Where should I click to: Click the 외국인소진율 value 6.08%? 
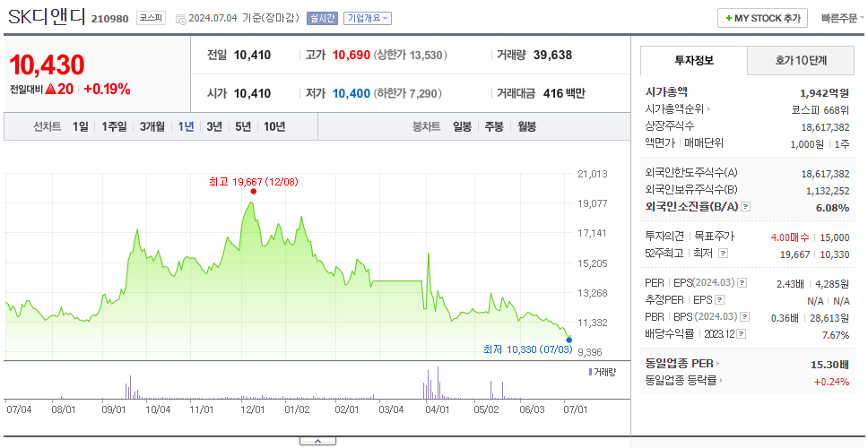832,207
